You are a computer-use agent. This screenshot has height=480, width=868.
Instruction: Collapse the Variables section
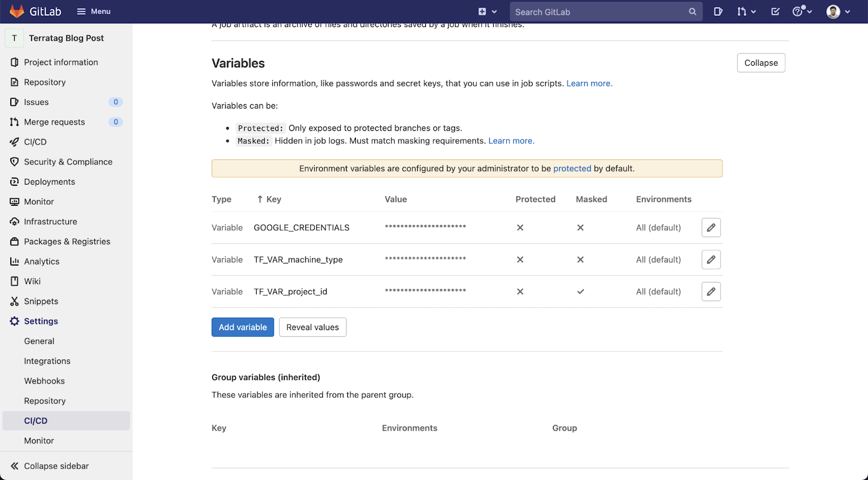pos(761,63)
